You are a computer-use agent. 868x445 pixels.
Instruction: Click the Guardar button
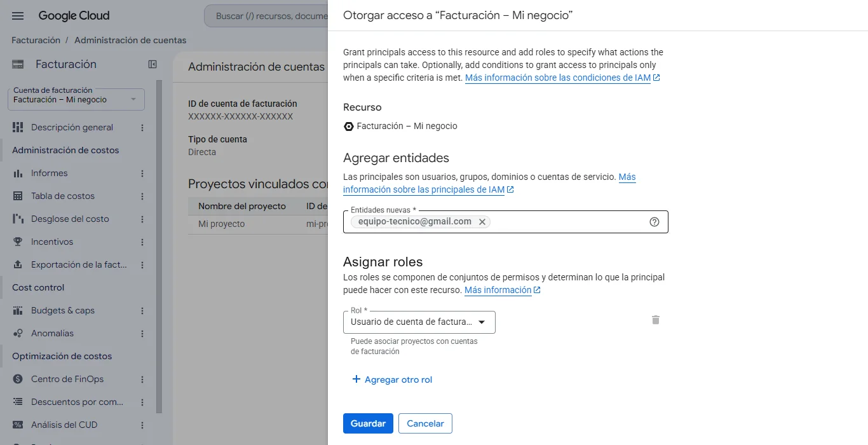coord(368,423)
